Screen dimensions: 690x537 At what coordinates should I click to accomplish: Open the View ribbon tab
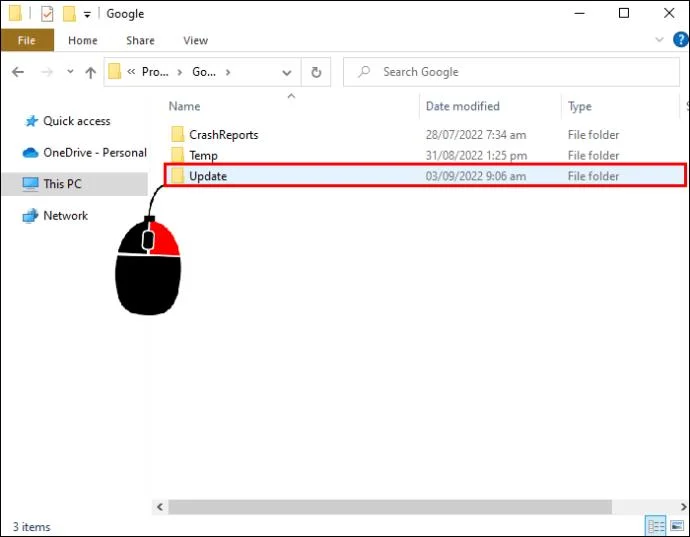click(195, 40)
